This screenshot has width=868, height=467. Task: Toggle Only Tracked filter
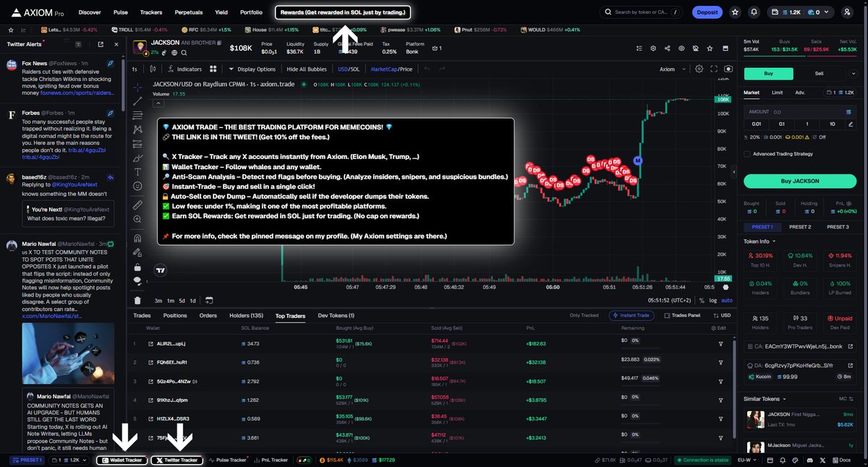tap(584, 315)
